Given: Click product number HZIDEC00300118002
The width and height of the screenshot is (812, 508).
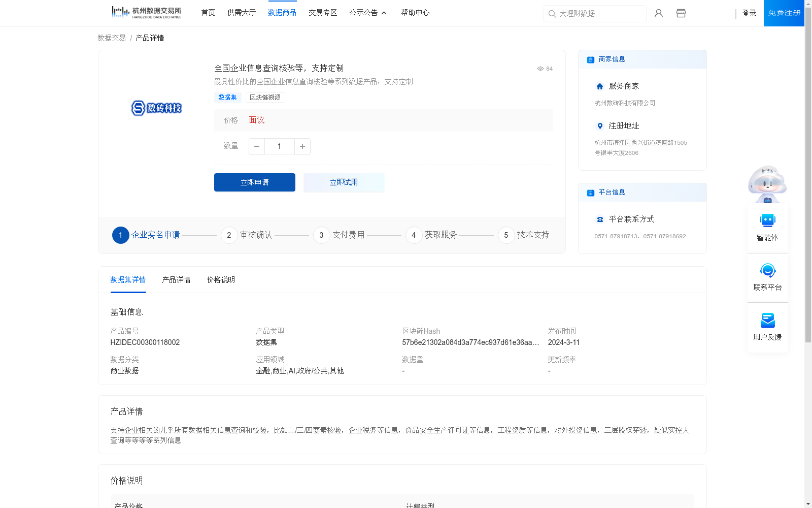Looking at the screenshot, I should 145,342.
